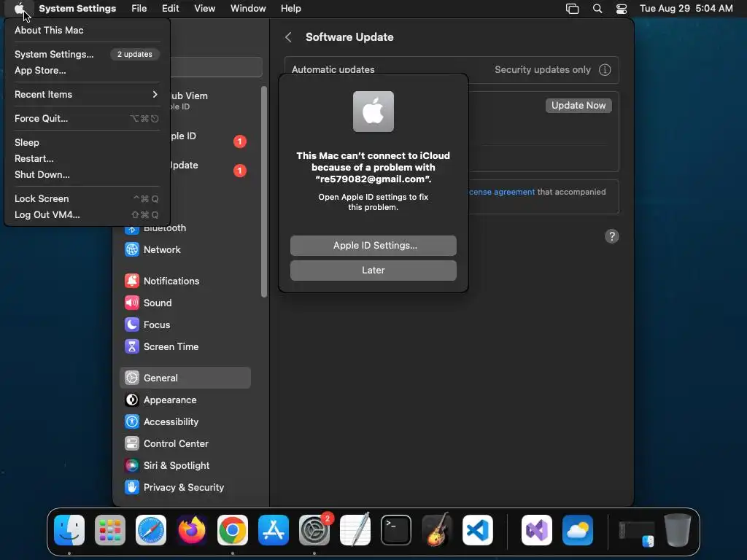Choose App Store… in Apple menu
The height and width of the screenshot is (560, 747).
[87, 71]
